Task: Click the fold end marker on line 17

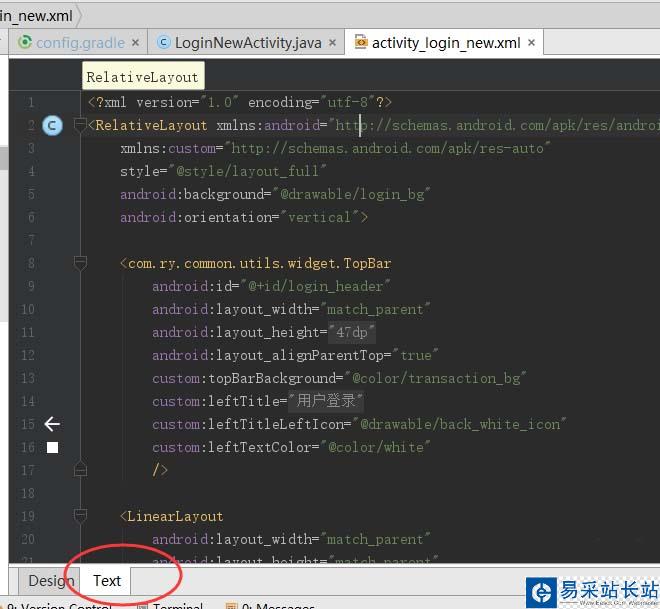Action: pyautogui.click(x=80, y=469)
